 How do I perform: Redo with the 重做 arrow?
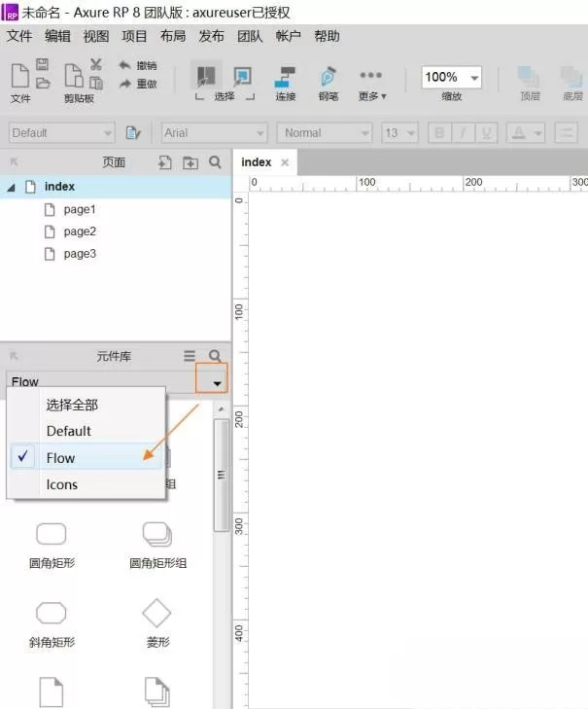point(137,84)
